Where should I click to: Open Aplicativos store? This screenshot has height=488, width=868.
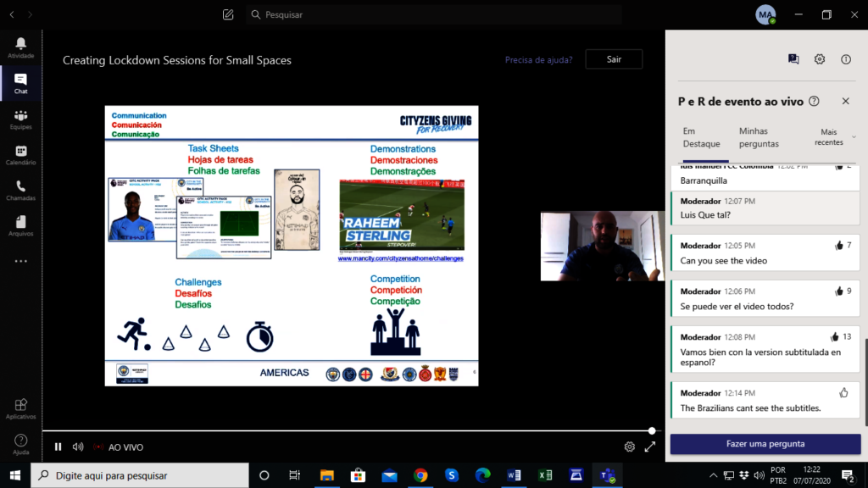(20, 408)
